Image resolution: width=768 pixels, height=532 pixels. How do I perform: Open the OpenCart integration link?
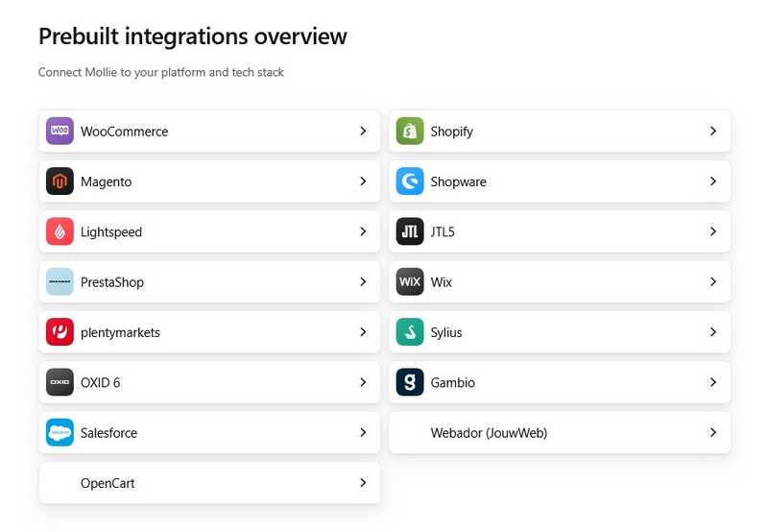(108, 483)
